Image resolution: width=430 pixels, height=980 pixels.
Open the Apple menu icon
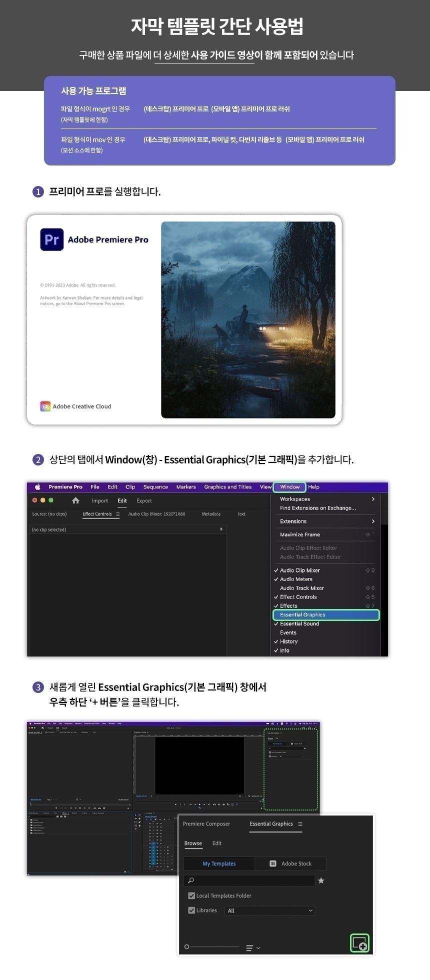click(x=37, y=486)
